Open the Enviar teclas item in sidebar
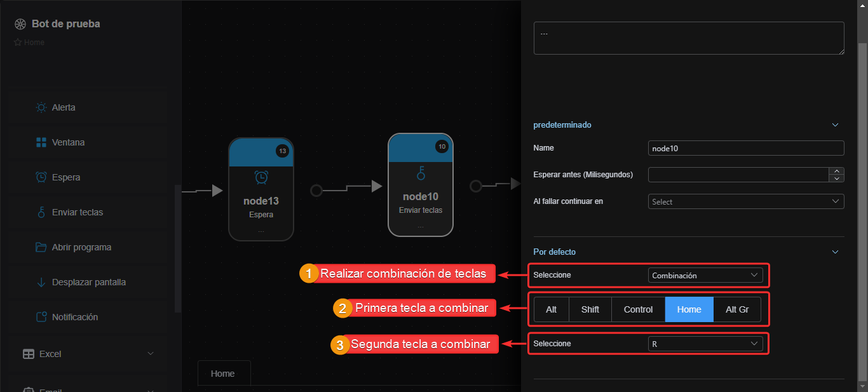The height and width of the screenshot is (392, 868). (89, 212)
